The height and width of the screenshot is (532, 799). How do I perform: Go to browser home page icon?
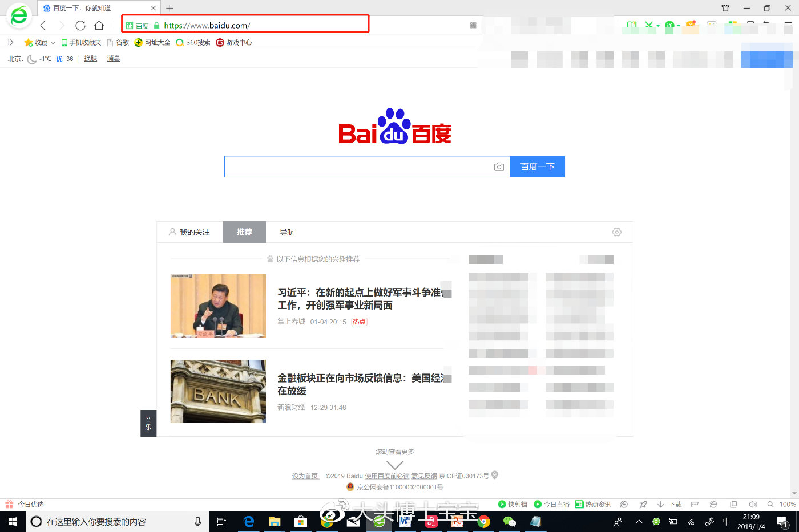click(99, 25)
